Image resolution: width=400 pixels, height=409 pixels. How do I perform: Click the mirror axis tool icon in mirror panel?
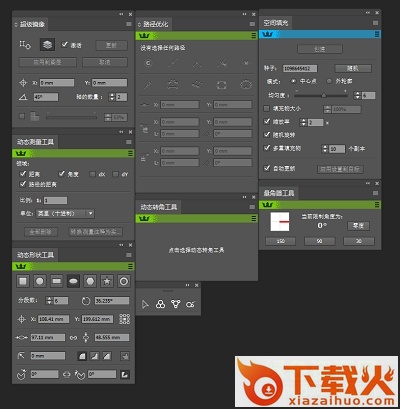tap(25, 45)
